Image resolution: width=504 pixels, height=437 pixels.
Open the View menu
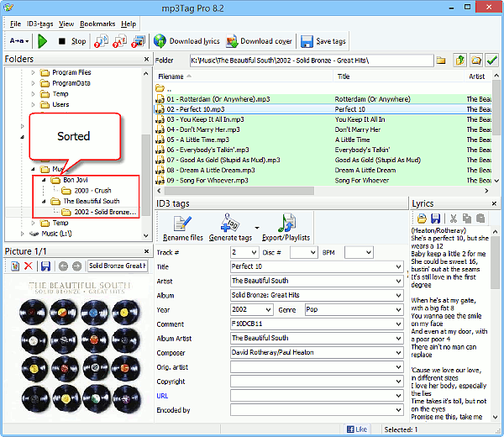point(66,24)
